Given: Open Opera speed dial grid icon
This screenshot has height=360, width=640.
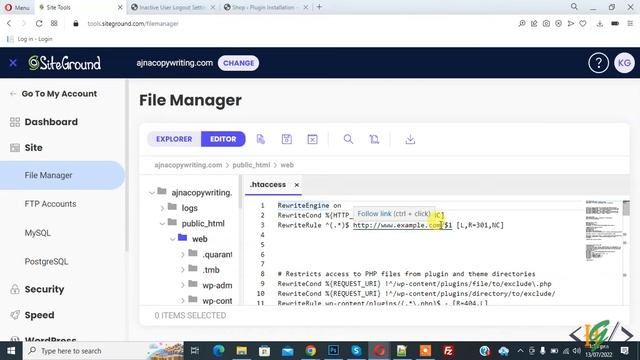Looking at the screenshot, I should (x=54, y=24).
